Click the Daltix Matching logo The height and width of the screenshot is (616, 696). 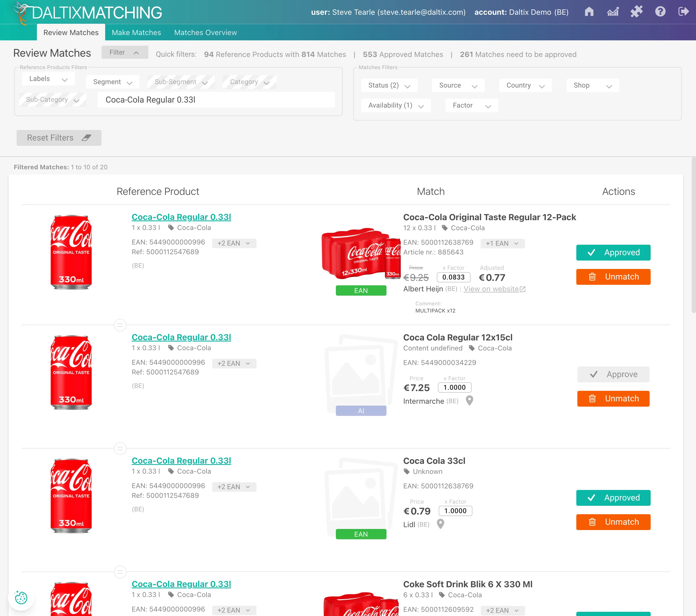88,13
